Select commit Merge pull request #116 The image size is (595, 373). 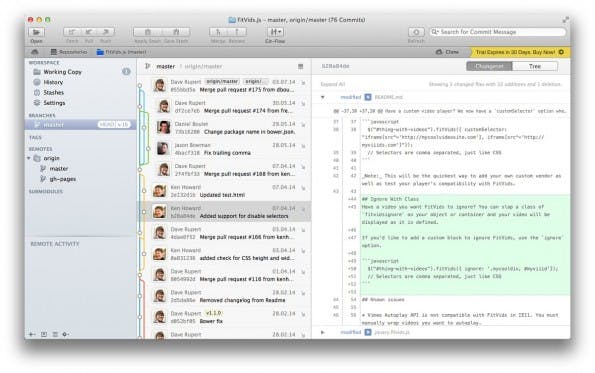coord(224,275)
